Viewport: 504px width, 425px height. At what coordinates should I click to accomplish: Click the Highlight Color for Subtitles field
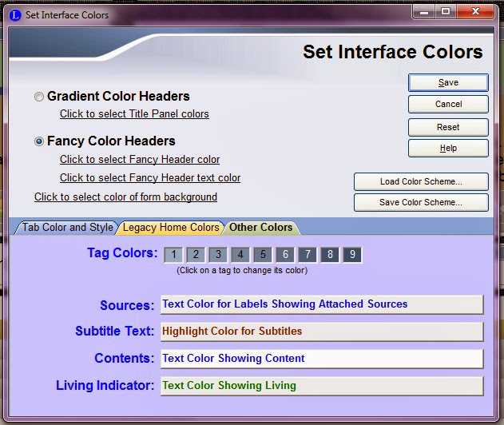tap(322, 332)
